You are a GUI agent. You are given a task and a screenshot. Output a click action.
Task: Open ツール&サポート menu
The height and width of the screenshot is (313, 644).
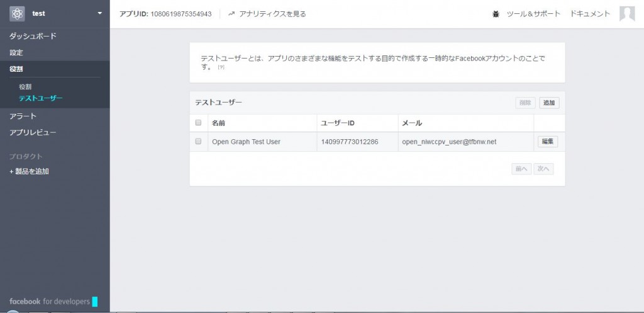pyautogui.click(x=533, y=14)
